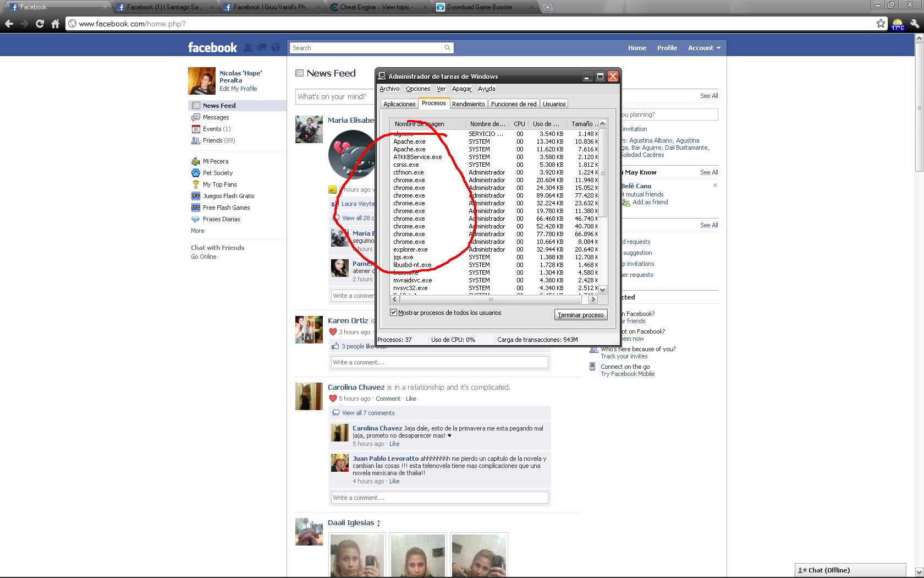924x578 pixels.
Task: Click the weather extension icon showing 17°C
Action: pyautogui.click(x=898, y=24)
